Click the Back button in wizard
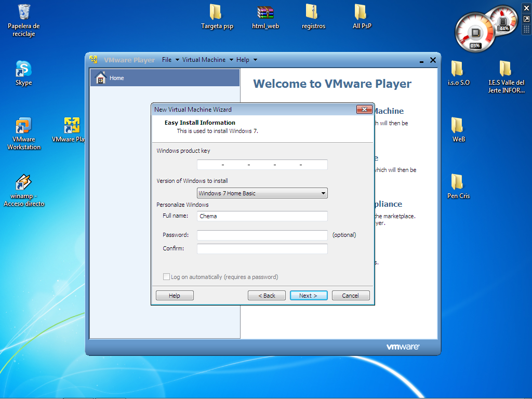Screen dimensions: 532x399 pyautogui.click(x=267, y=296)
